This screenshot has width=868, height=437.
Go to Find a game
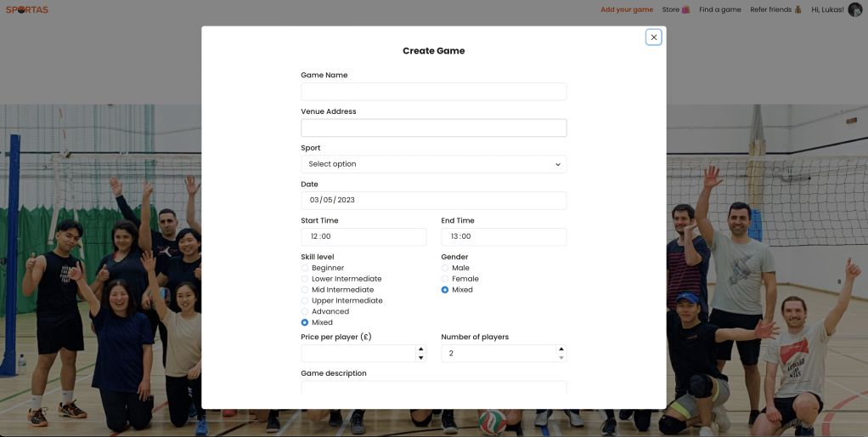click(x=719, y=10)
